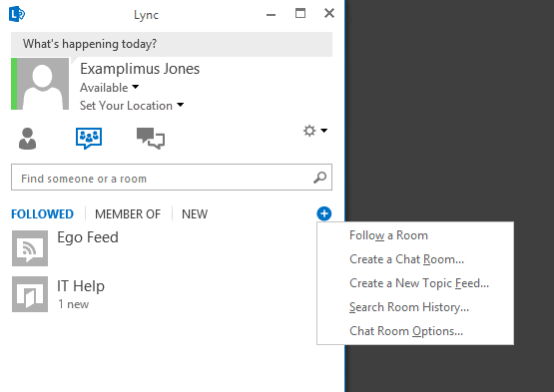Maximize the Lync window
This screenshot has width=554, height=392.
[x=300, y=13]
